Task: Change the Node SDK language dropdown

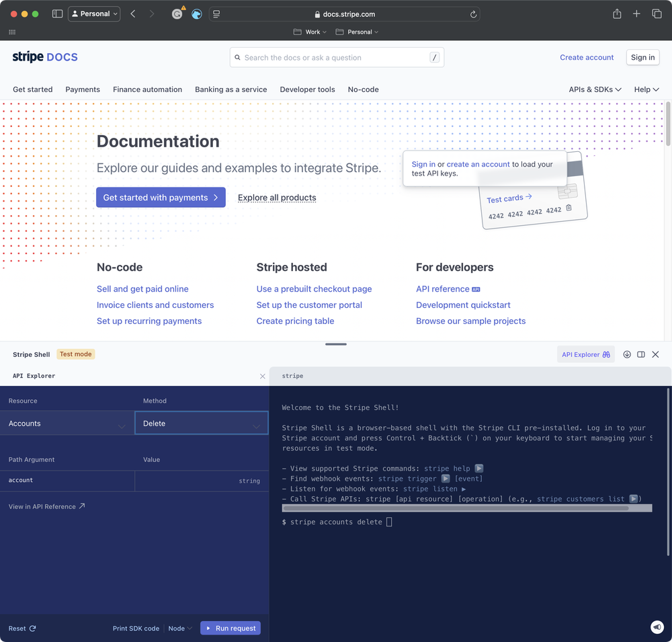Action: (180, 629)
